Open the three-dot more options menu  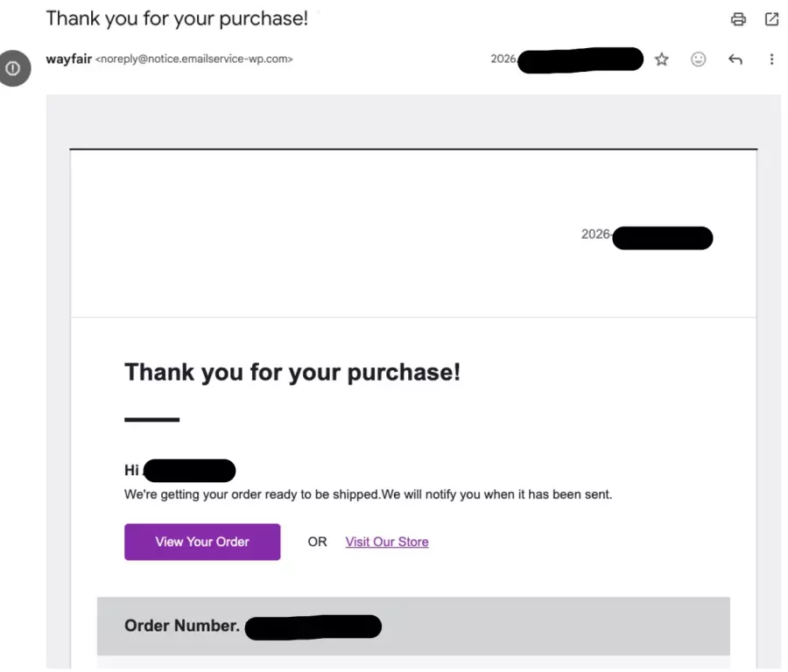[771, 59]
